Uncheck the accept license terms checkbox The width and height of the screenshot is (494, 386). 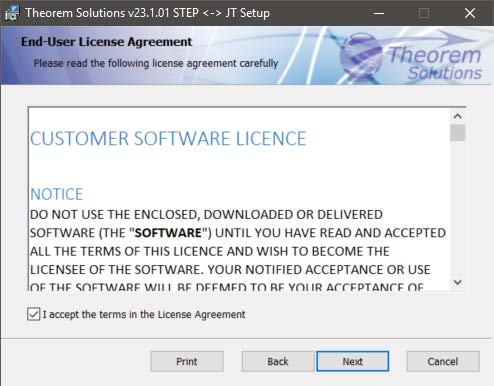click(x=34, y=314)
